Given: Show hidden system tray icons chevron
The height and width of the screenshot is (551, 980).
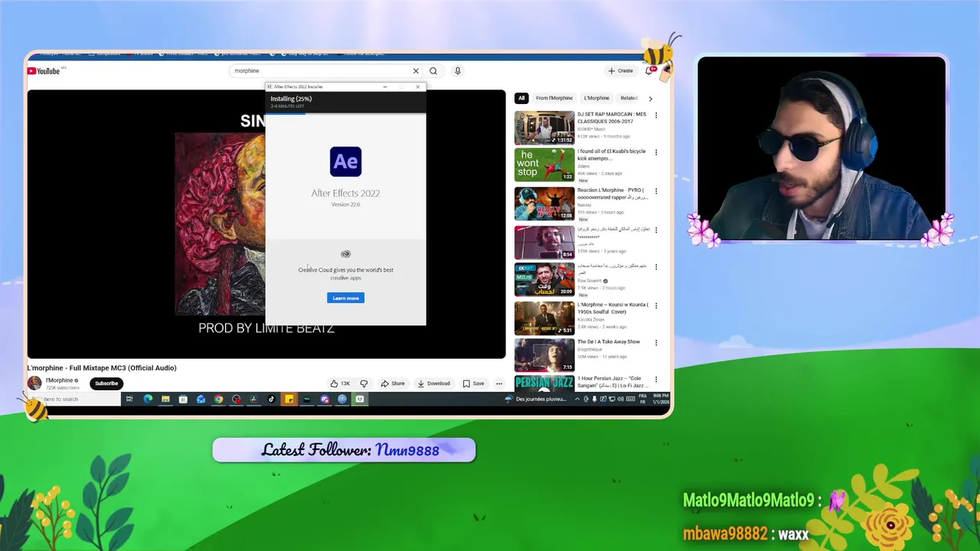Looking at the screenshot, I should tap(577, 399).
